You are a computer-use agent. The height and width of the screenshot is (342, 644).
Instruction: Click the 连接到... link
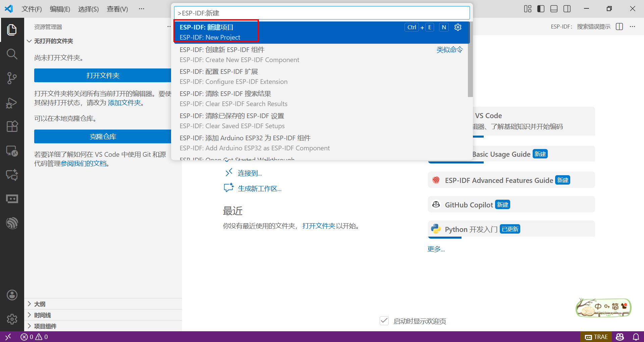pyautogui.click(x=250, y=173)
